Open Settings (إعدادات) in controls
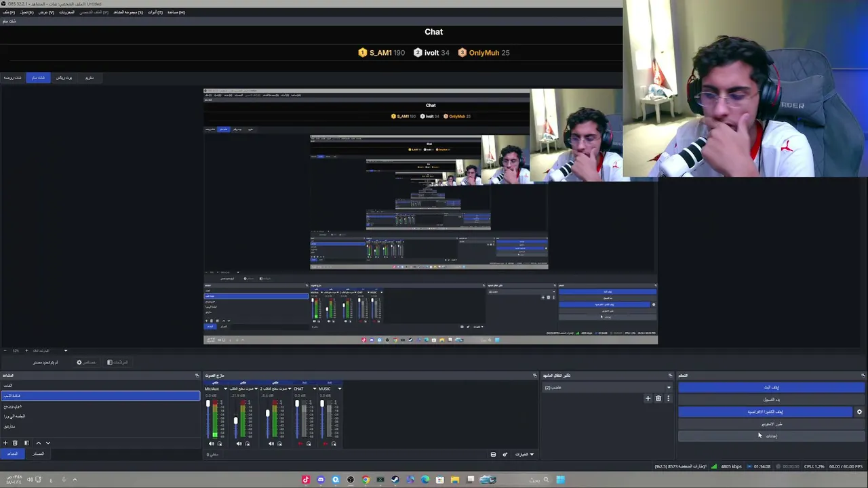Screen dimensions: 868x488 pyautogui.click(x=772, y=436)
